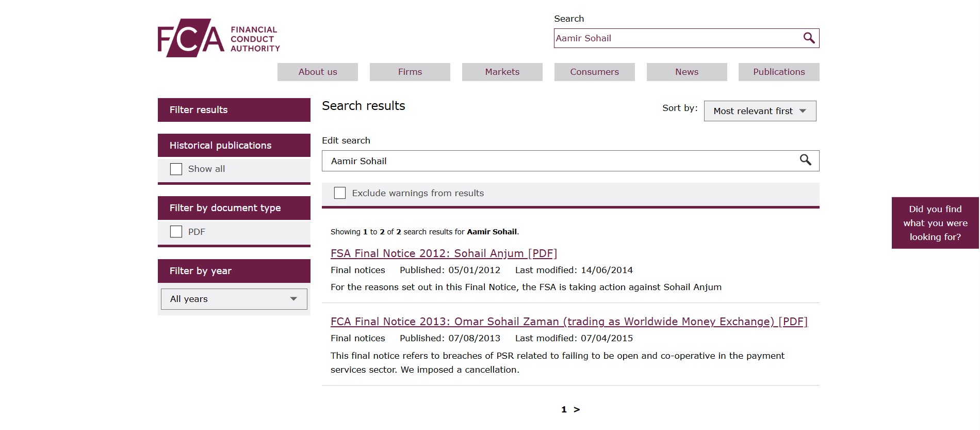Viewport: 980px width, 430px height.
Task: Open the Sort by dropdown
Action: pos(760,111)
